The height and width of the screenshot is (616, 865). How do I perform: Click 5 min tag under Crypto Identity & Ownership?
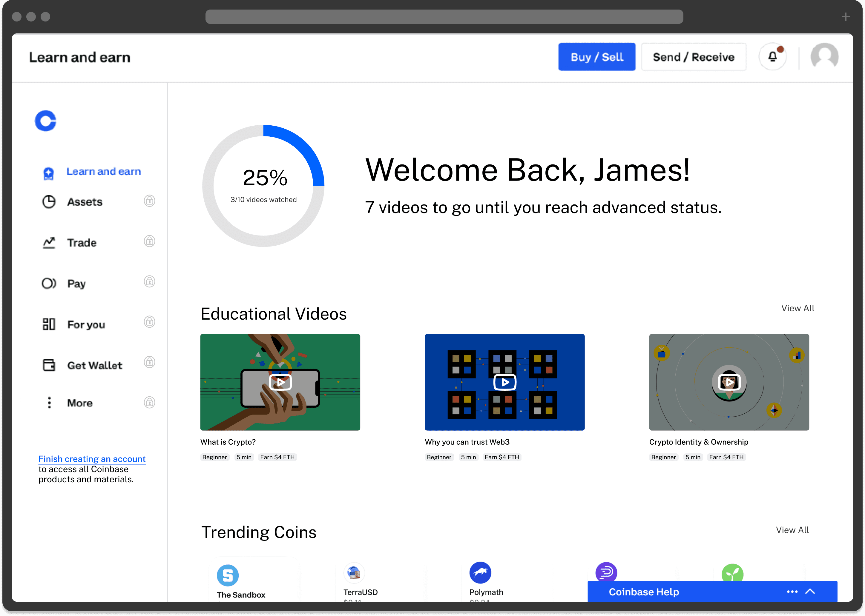click(693, 458)
